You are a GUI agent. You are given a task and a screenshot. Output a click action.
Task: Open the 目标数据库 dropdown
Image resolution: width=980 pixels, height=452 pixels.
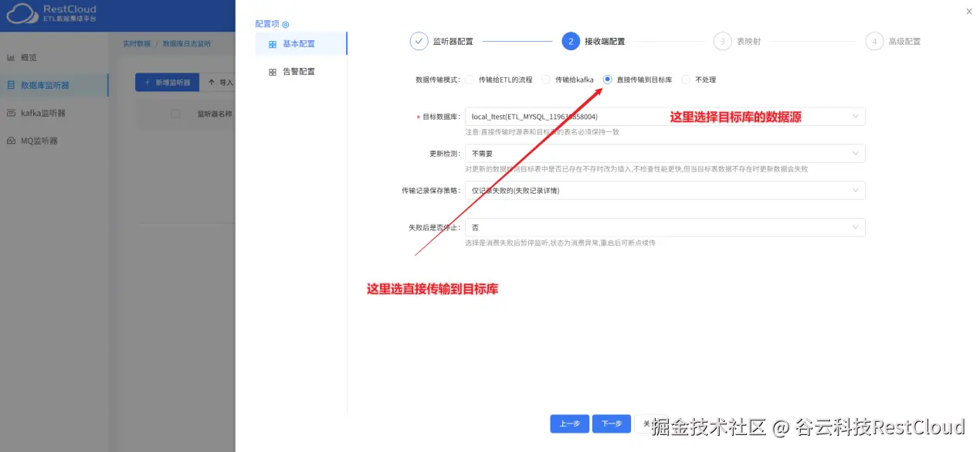click(665, 117)
